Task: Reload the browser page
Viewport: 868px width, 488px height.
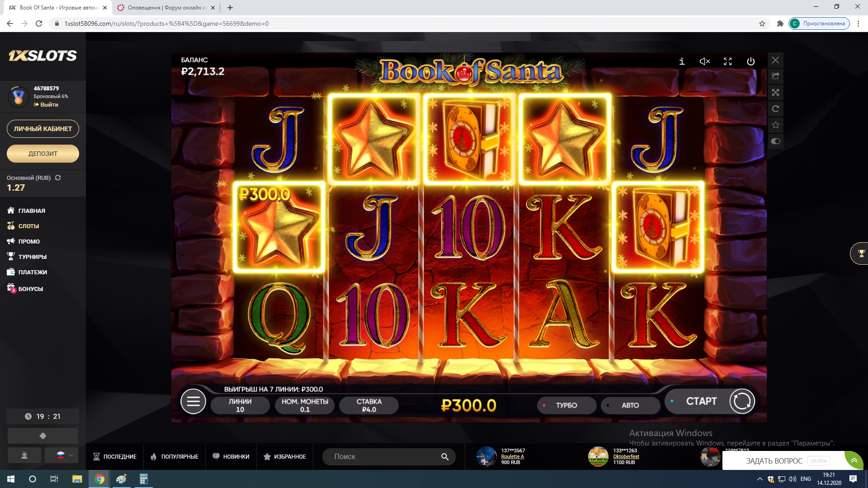Action: click(x=39, y=23)
